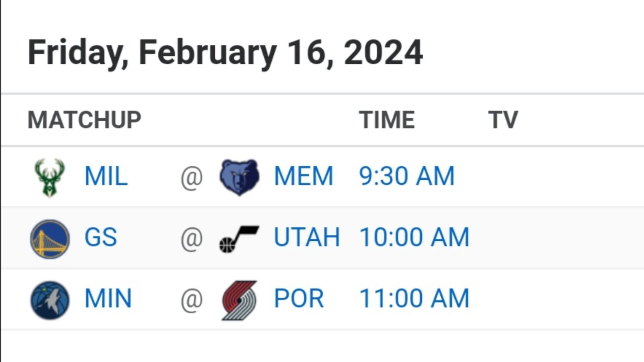Click the TV column header

503,120
